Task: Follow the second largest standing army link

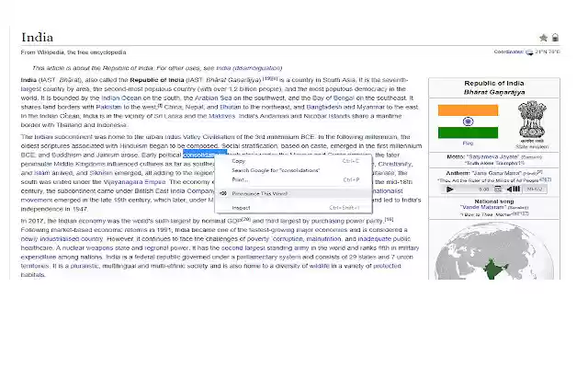Action: 266,248
